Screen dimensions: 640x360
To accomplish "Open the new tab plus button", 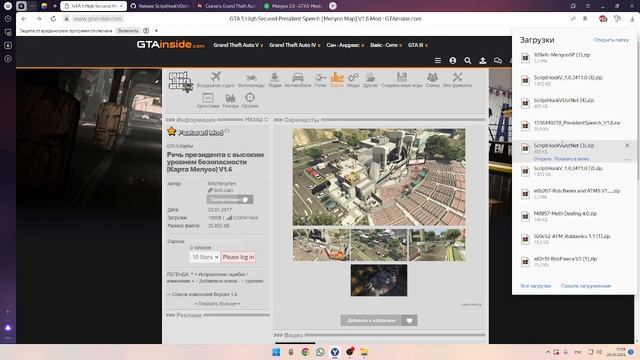I will click(x=333, y=6).
